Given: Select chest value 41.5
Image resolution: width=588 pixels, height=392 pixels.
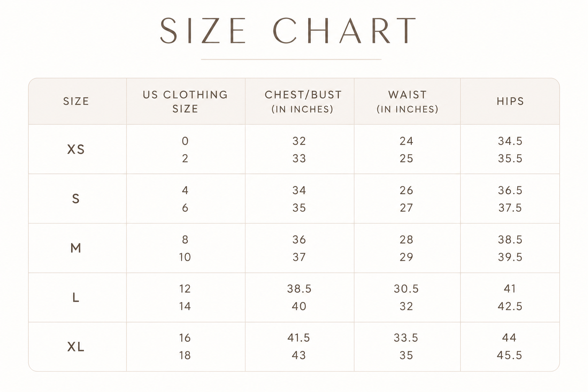Looking at the screenshot, I should pos(299,338).
